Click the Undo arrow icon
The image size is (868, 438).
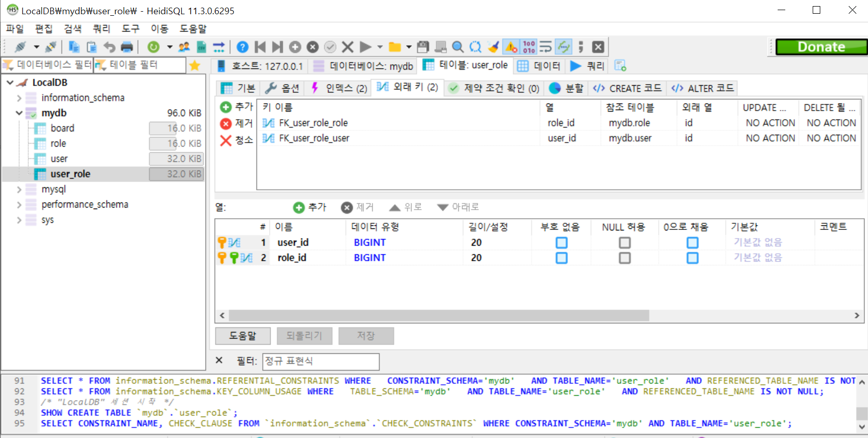pos(109,47)
